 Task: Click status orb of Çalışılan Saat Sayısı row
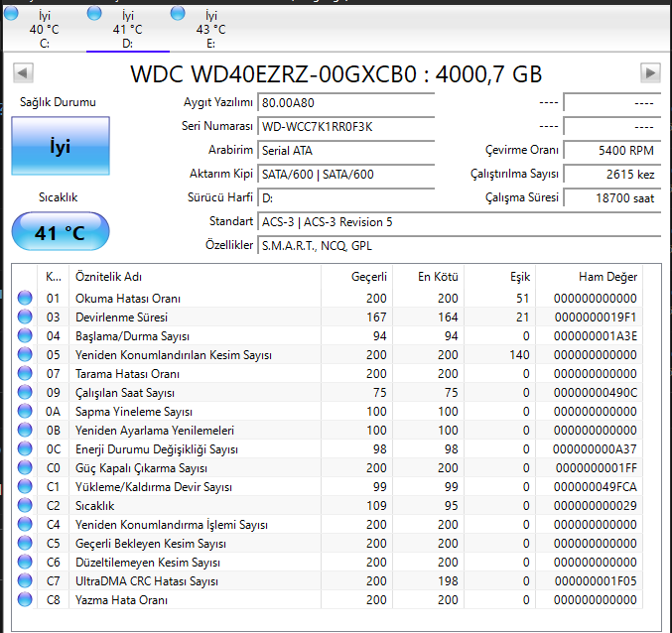(x=25, y=392)
